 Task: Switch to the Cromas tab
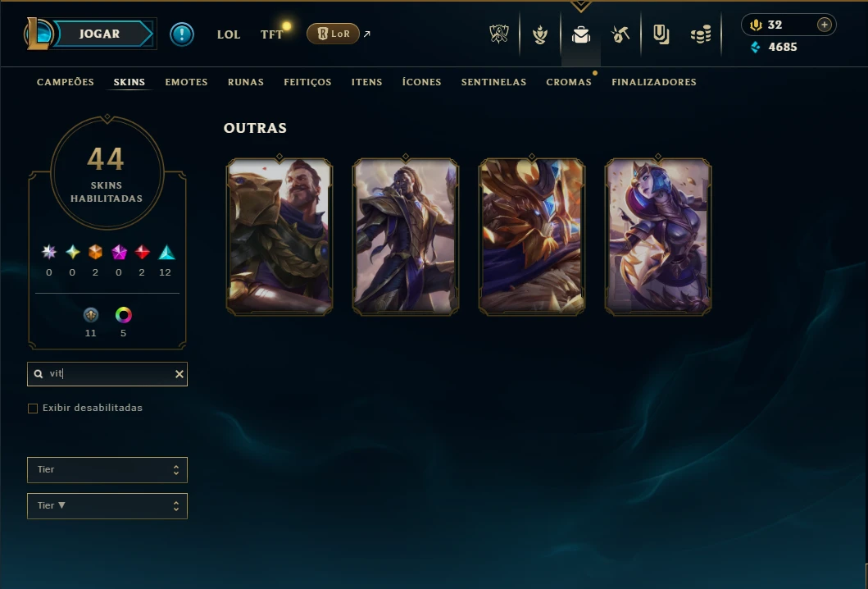point(569,82)
